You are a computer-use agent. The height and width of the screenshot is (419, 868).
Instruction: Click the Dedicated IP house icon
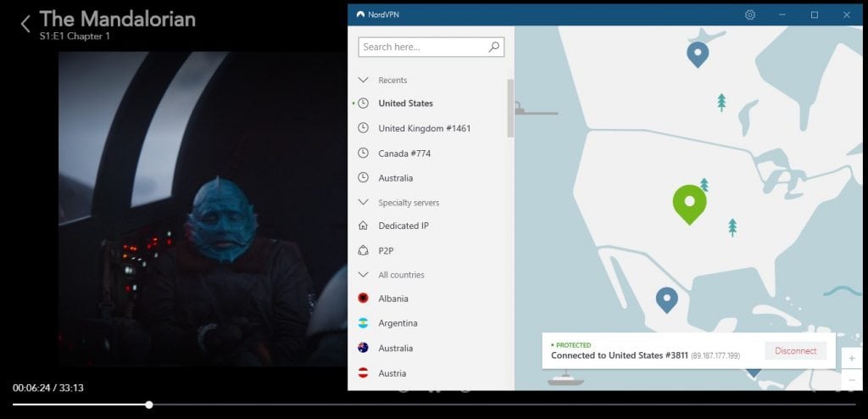click(363, 226)
